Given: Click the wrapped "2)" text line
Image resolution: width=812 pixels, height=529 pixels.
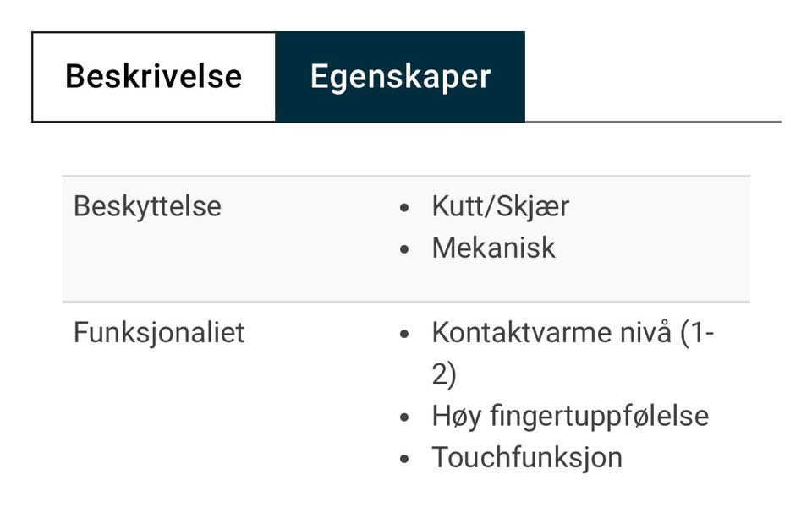Looking at the screenshot, I should pyautogui.click(x=444, y=374).
